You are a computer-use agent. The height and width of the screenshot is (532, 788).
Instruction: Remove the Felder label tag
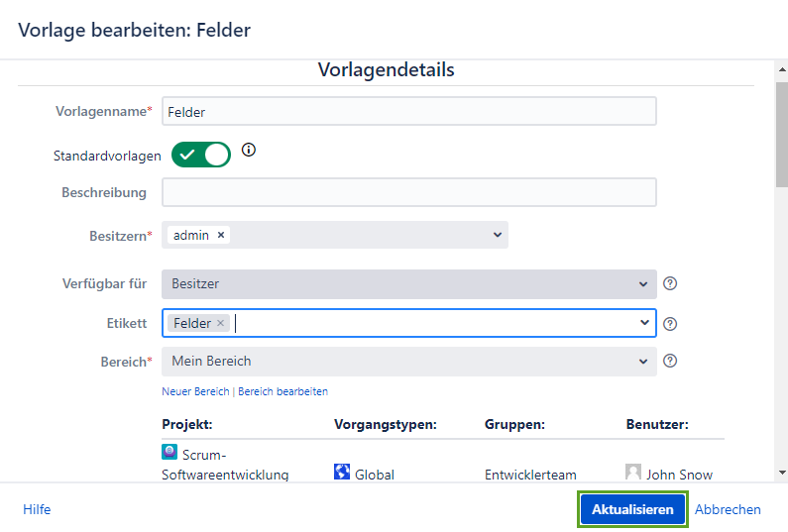click(220, 323)
